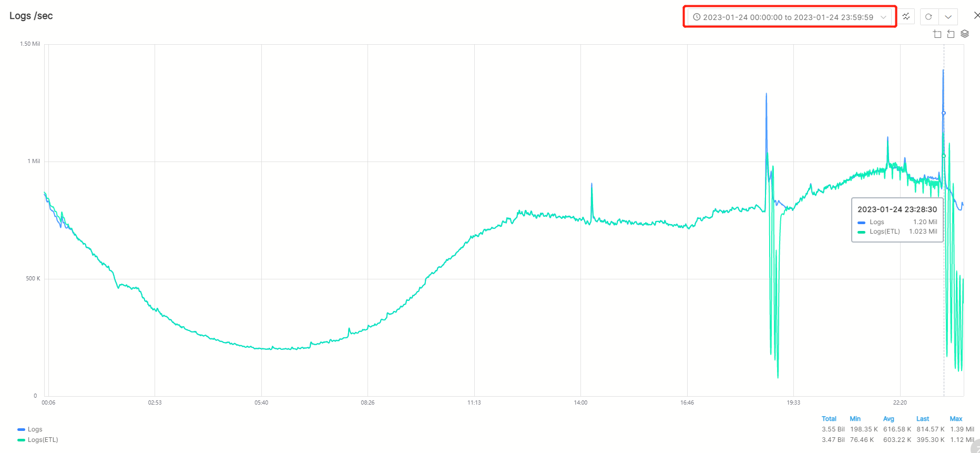This screenshot has height=453, width=980.
Task: Click the Logs /sec panel title
Action: coord(31,16)
